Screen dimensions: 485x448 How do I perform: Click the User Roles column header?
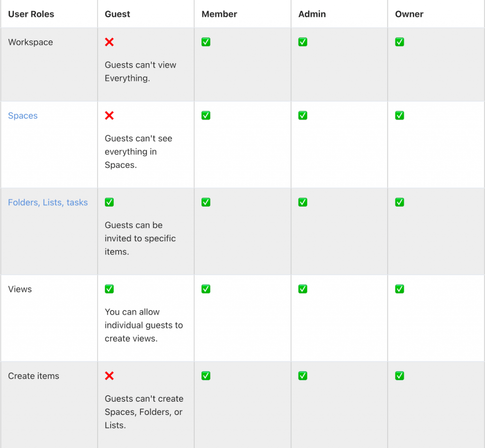click(31, 14)
